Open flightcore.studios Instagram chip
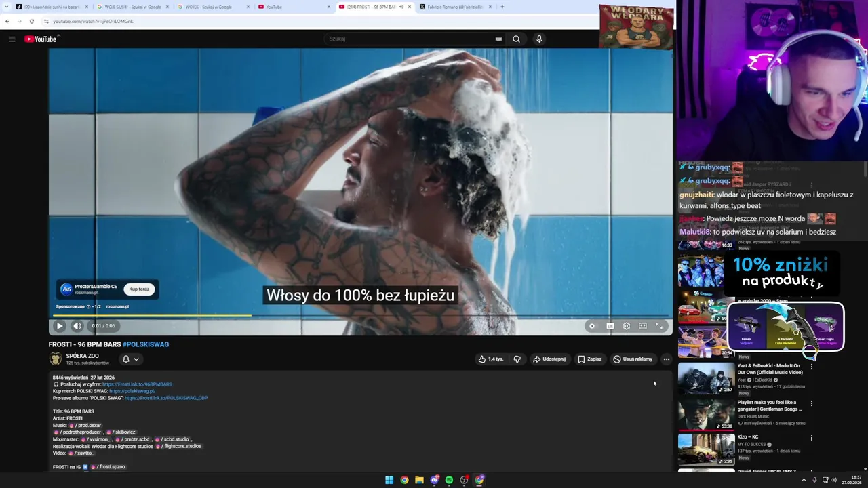Image resolution: width=868 pixels, height=488 pixels. coord(178,446)
